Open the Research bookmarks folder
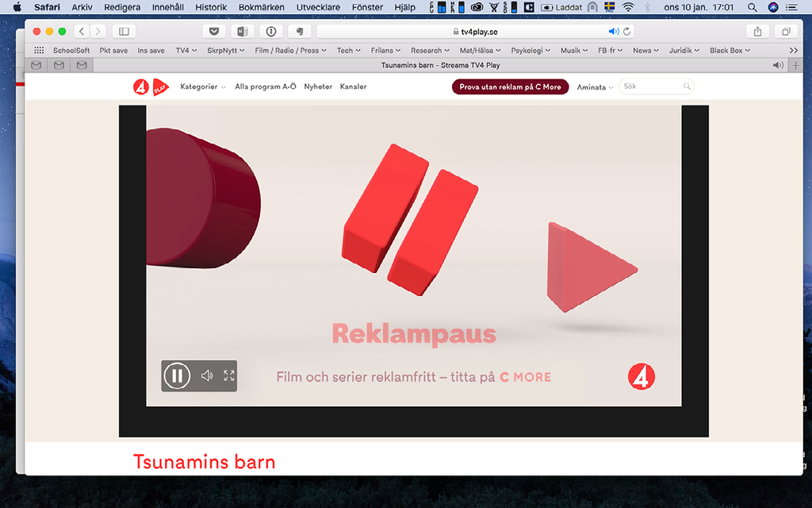812x508 pixels. point(431,50)
